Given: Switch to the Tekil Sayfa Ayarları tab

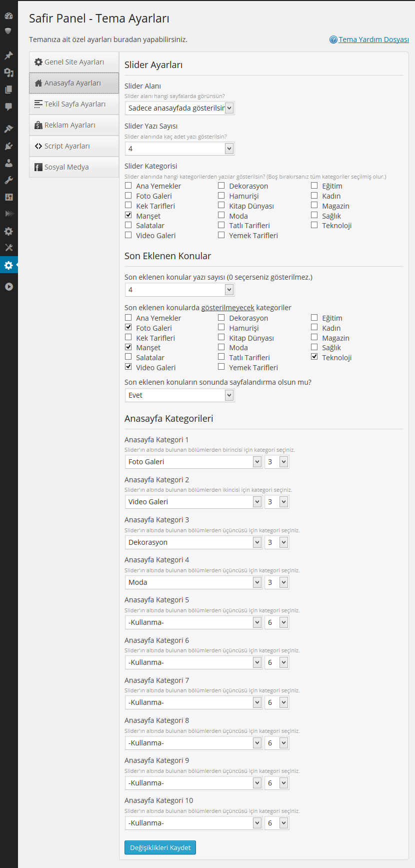Looking at the screenshot, I should coord(74,104).
